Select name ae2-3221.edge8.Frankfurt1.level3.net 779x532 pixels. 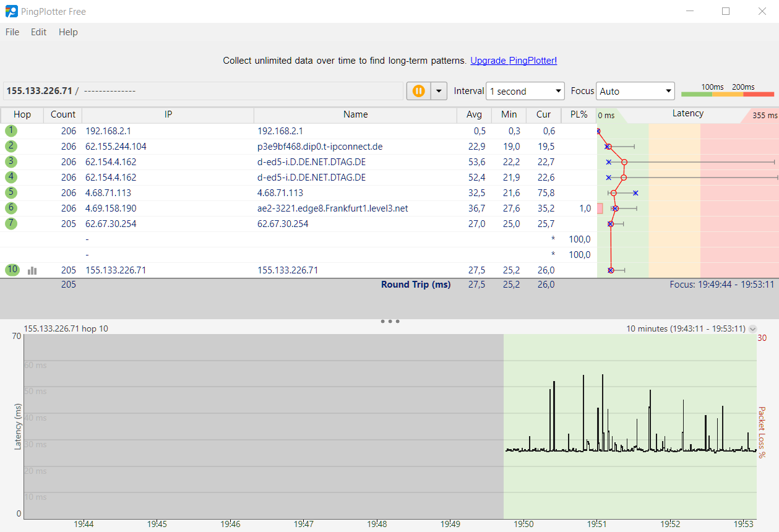[x=333, y=208]
